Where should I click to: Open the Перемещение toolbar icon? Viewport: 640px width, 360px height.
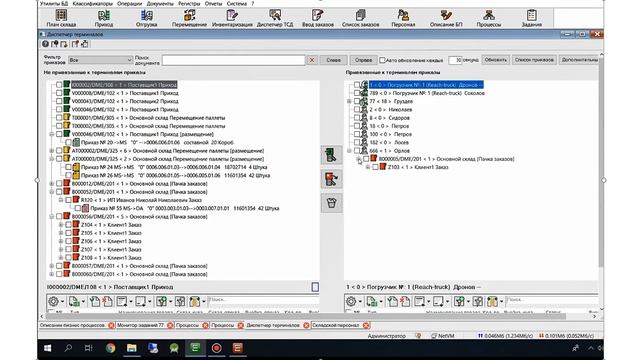pos(189,18)
